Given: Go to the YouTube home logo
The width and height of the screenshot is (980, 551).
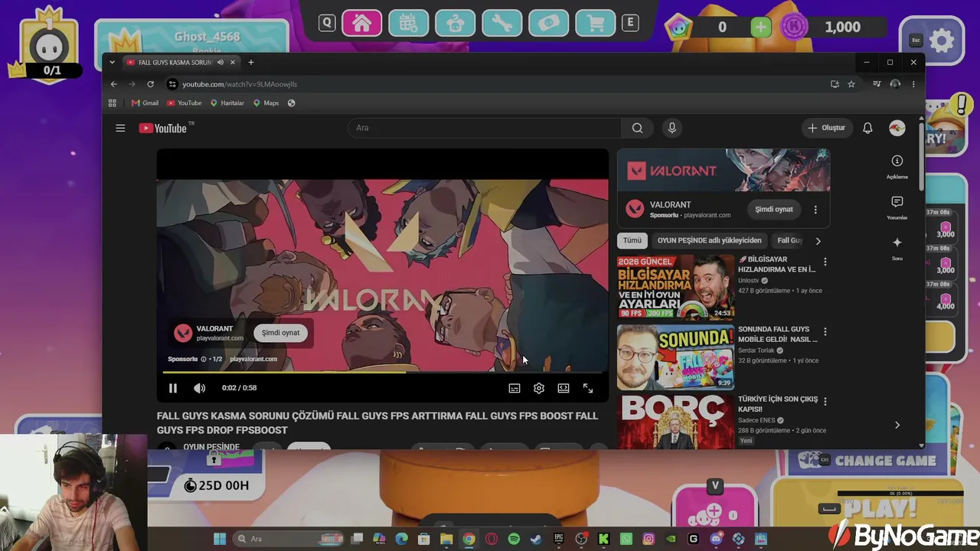Looking at the screenshot, I should point(162,128).
